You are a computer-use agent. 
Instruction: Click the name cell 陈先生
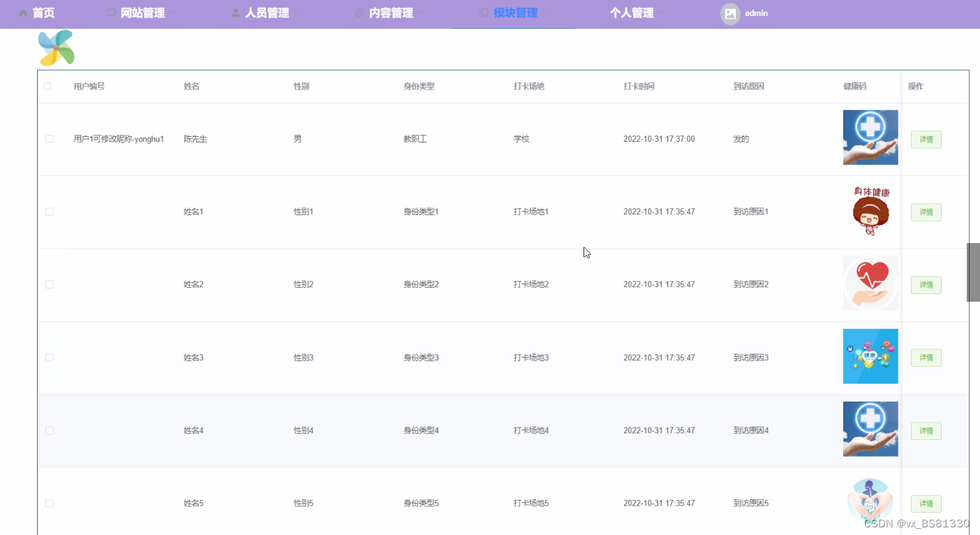pos(195,139)
